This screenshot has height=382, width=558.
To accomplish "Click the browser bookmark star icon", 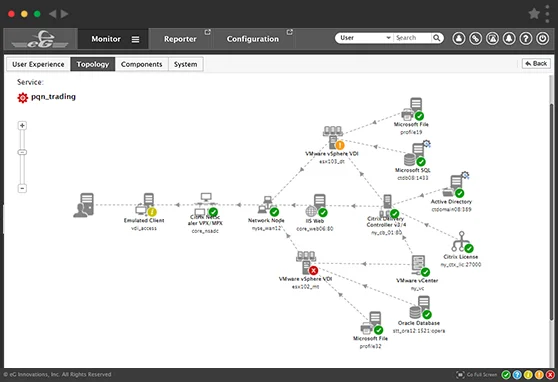I will pyautogui.click(x=534, y=14).
